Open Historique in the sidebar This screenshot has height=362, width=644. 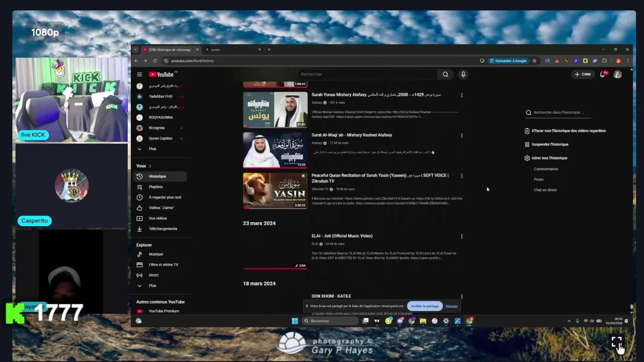pyautogui.click(x=160, y=176)
